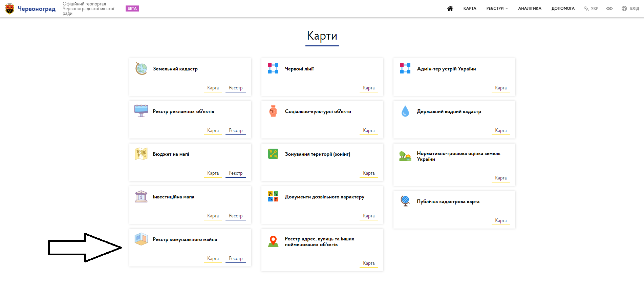
Task: Open Карта link for Земельний кадастр
Action: (213, 88)
